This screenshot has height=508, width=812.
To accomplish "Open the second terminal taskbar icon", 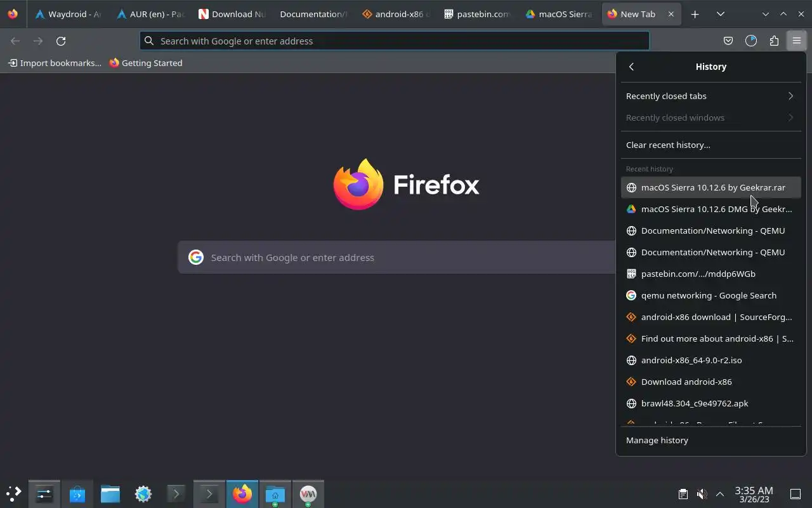I will coord(209,494).
